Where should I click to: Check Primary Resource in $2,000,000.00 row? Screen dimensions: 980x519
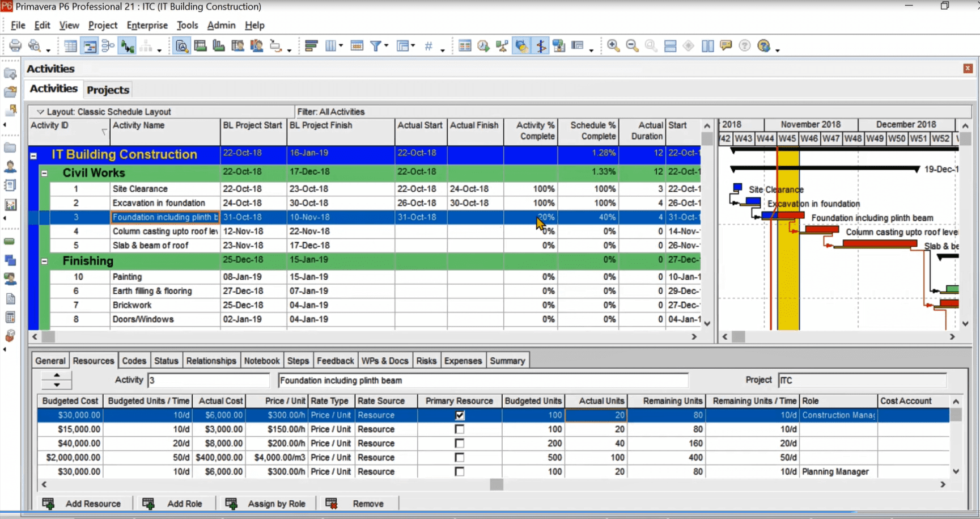click(x=460, y=458)
